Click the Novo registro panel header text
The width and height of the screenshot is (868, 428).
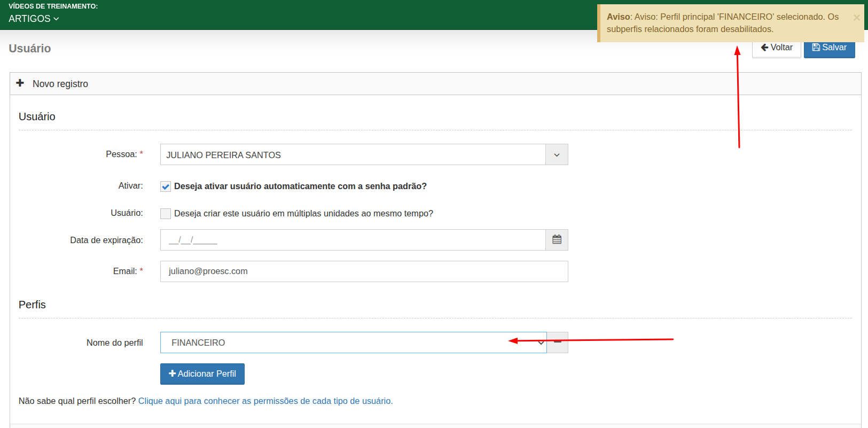(x=60, y=84)
